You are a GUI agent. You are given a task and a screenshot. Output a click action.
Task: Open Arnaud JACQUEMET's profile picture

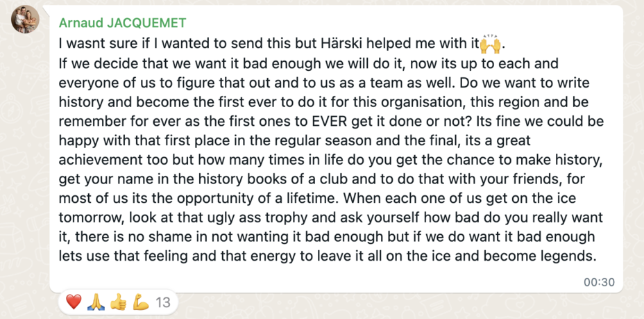pos(25,19)
